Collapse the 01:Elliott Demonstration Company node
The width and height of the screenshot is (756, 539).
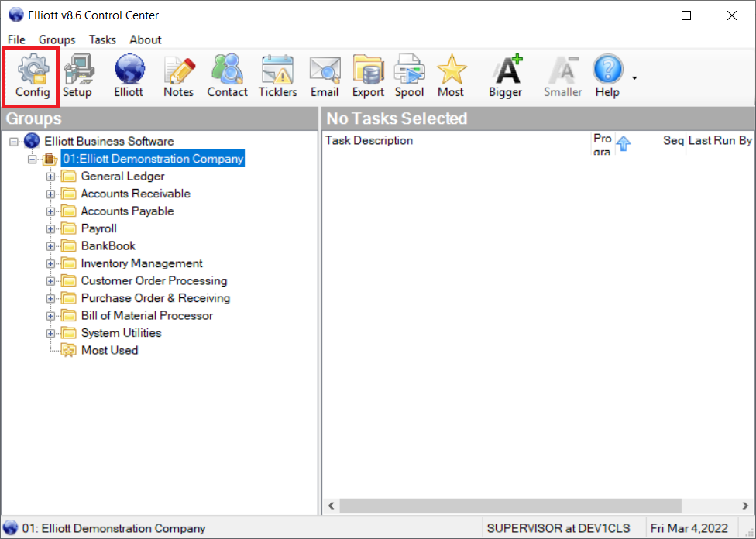click(32, 159)
